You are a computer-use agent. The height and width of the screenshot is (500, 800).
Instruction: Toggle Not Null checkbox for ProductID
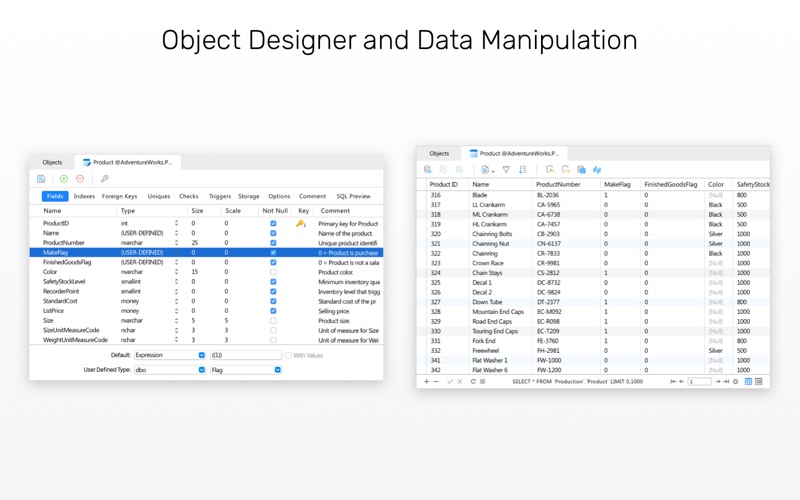[x=273, y=223]
